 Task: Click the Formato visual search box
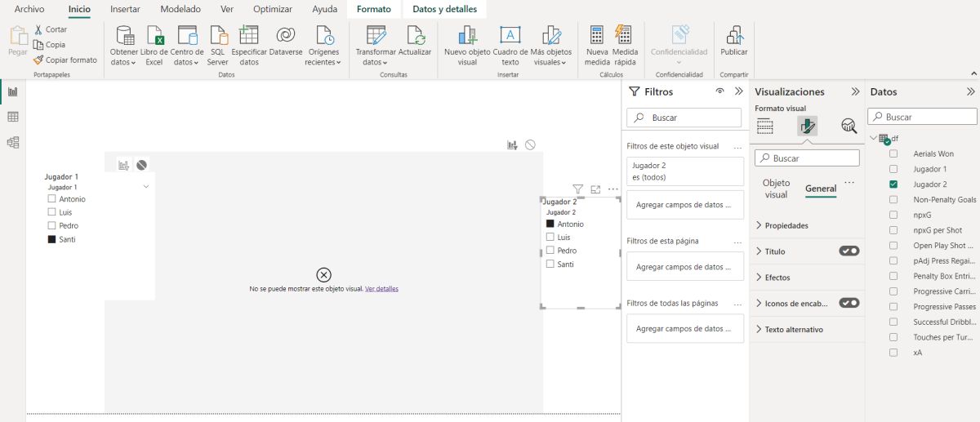coord(807,158)
